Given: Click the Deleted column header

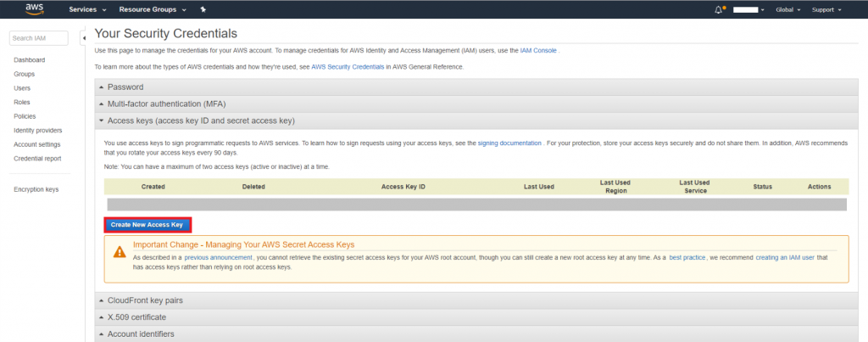Looking at the screenshot, I should (253, 187).
